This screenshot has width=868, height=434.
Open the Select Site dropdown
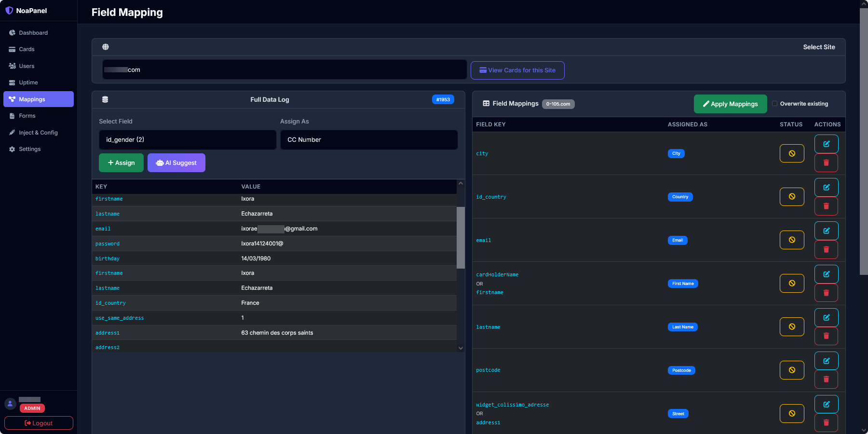click(284, 70)
